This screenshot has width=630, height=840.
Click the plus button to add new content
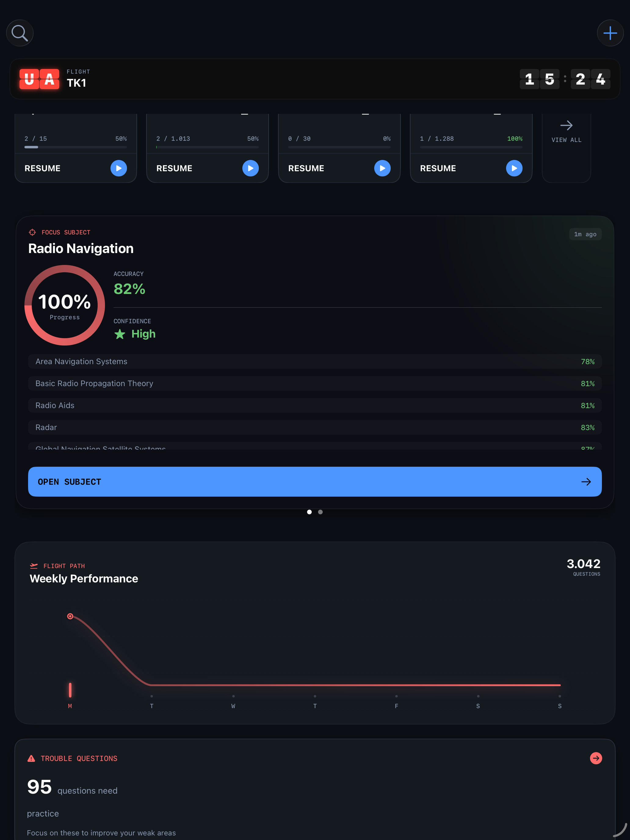(x=610, y=33)
